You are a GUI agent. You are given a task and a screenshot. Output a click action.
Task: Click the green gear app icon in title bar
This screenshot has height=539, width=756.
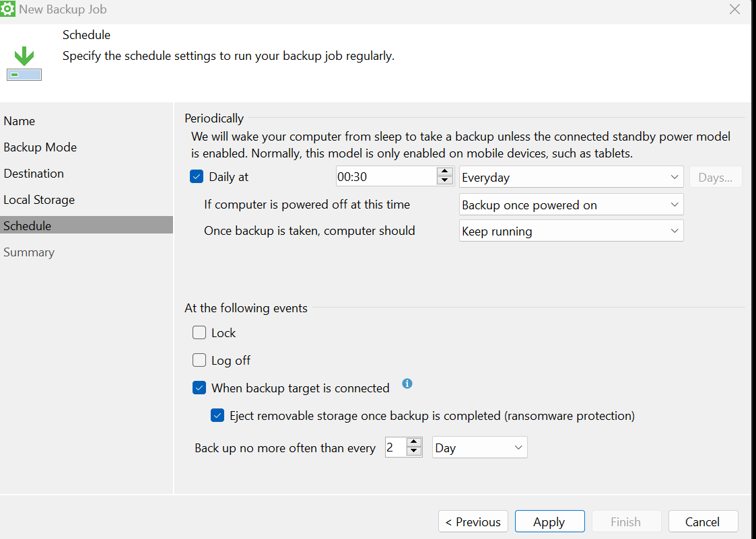8,9
